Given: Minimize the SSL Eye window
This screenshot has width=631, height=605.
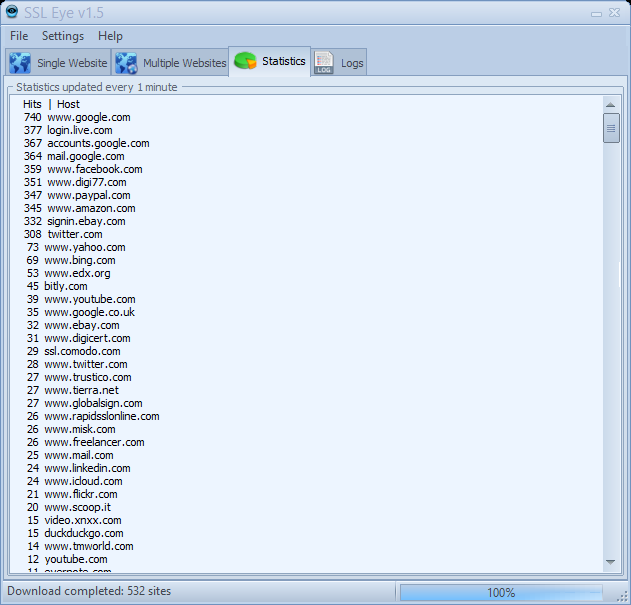Looking at the screenshot, I should pyautogui.click(x=596, y=14).
